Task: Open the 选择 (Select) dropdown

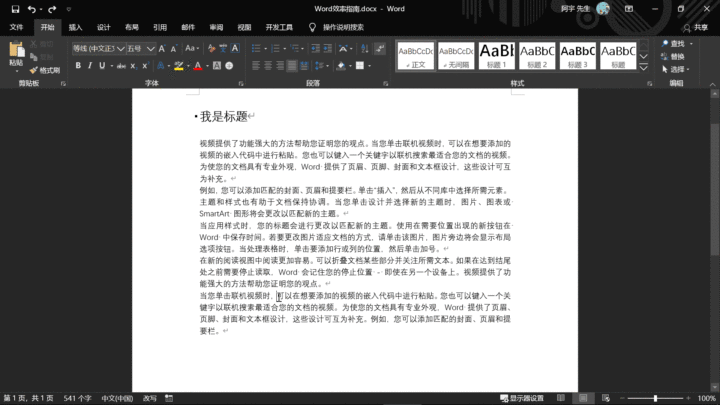Action: click(676, 69)
